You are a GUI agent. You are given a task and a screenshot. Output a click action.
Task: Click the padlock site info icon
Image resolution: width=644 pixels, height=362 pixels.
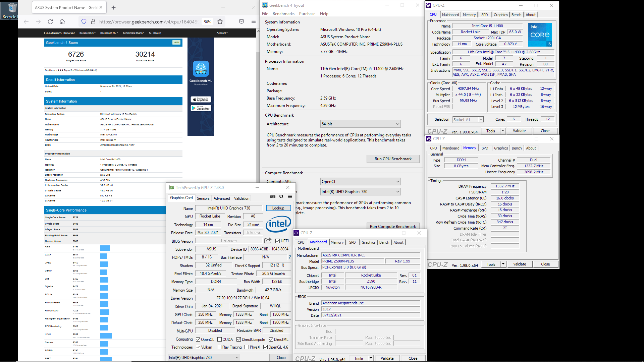[x=93, y=22]
